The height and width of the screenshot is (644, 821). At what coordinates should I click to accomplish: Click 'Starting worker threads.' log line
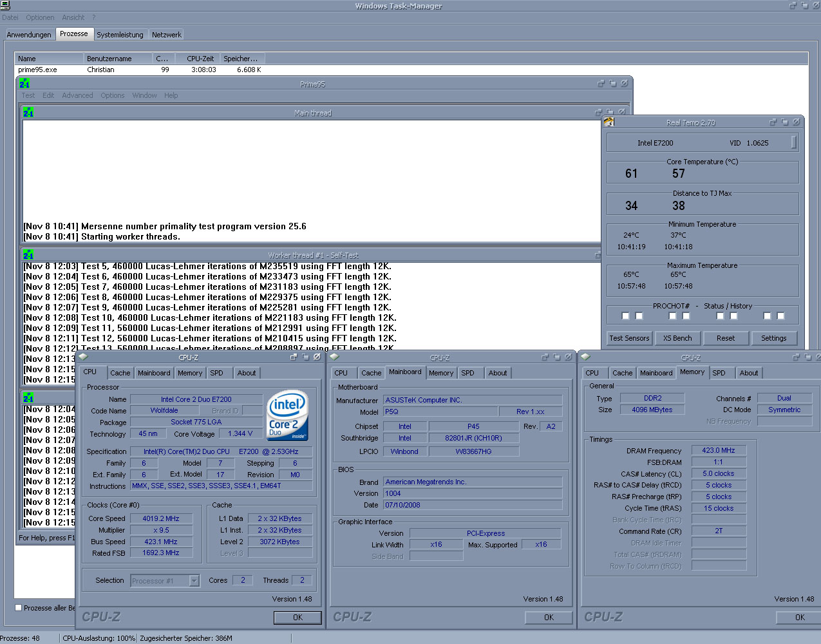click(x=131, y=236)
